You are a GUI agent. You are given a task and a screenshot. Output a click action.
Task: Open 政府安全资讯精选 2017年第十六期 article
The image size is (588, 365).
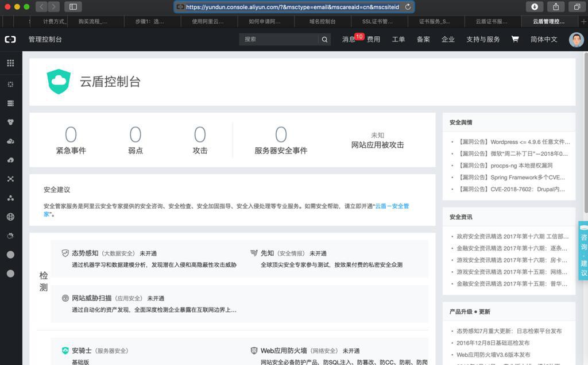coord(512,236)
